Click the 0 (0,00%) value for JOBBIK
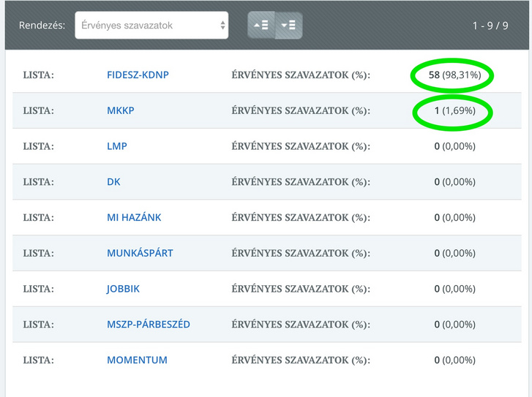 pyautogui.click(x=454, y=289)
